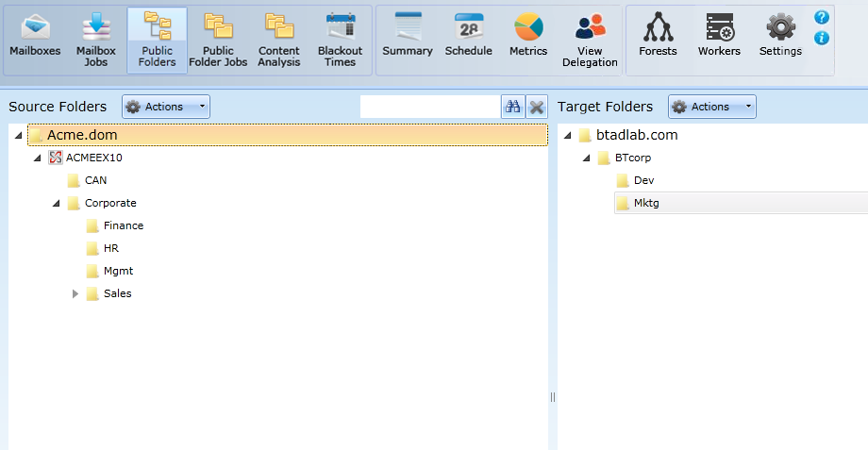Open Content Analysis

(279, 40)
